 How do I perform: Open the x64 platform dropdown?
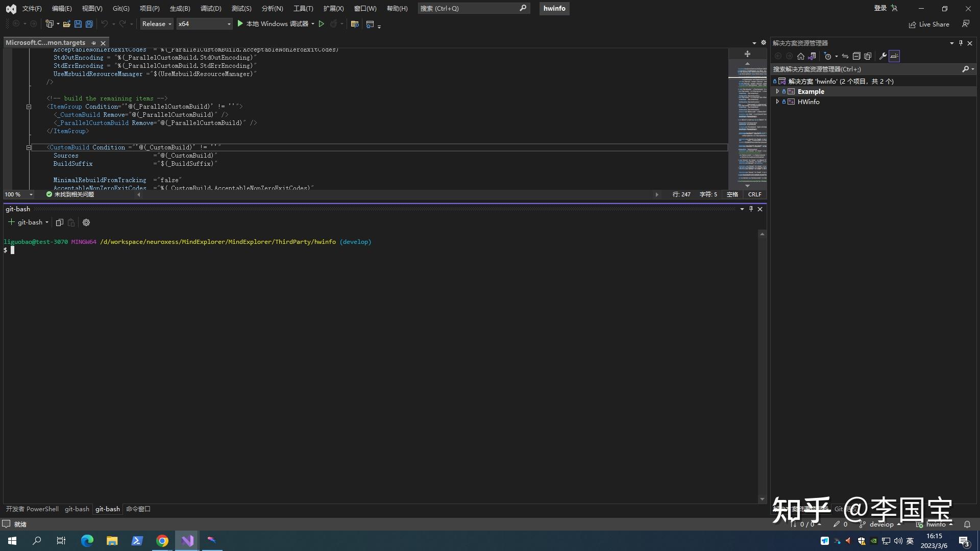point(204,24)
